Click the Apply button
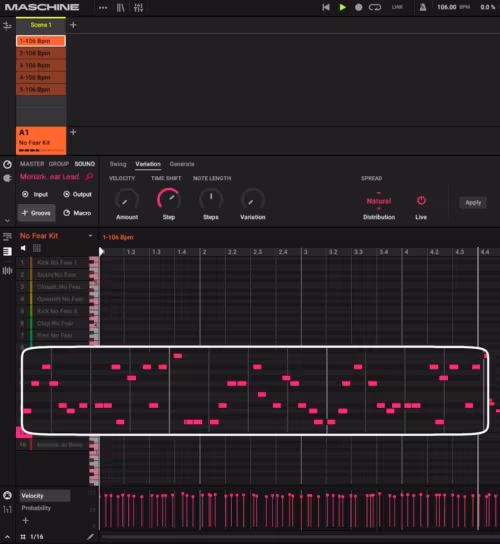The height and width of the screenshot is (544, 500). click(473, 202)
